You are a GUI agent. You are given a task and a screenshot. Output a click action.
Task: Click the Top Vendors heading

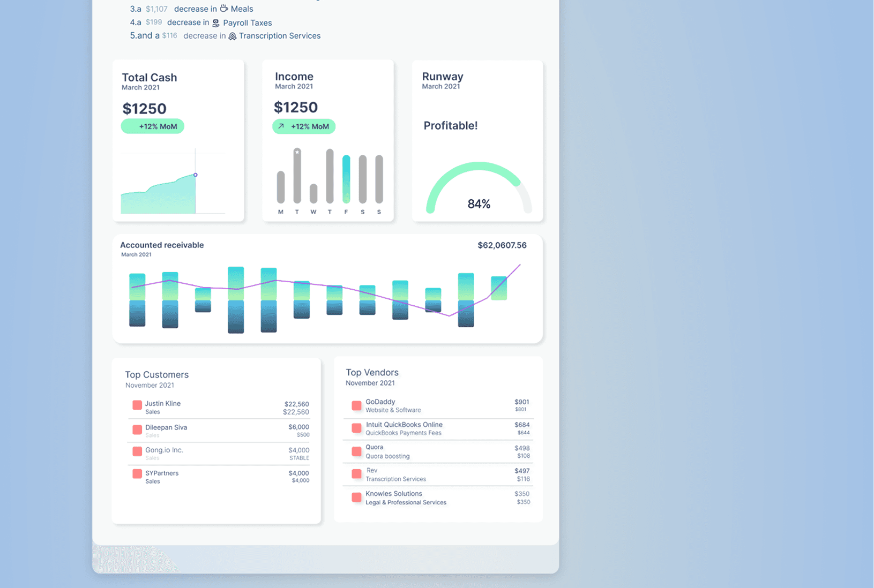(372, 372)
